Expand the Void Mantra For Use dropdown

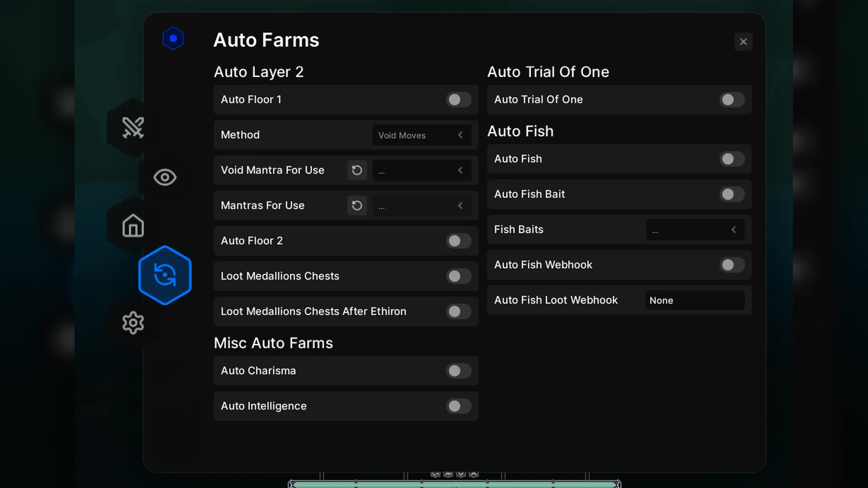[421, 170]
